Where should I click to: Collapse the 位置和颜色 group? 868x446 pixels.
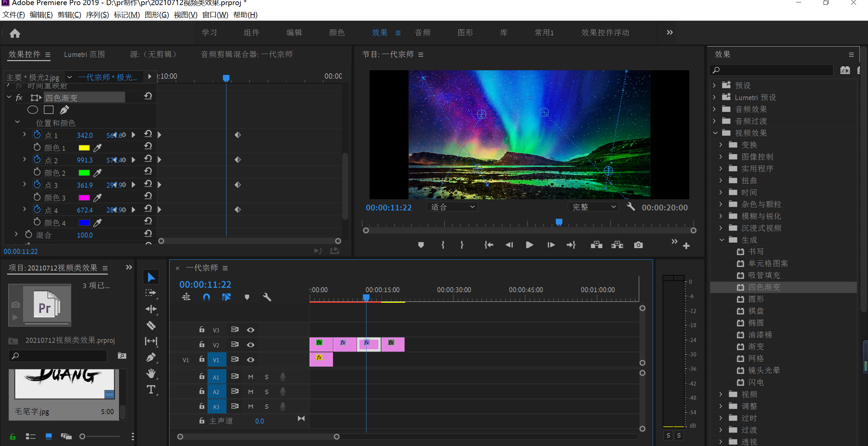(17, 122)
